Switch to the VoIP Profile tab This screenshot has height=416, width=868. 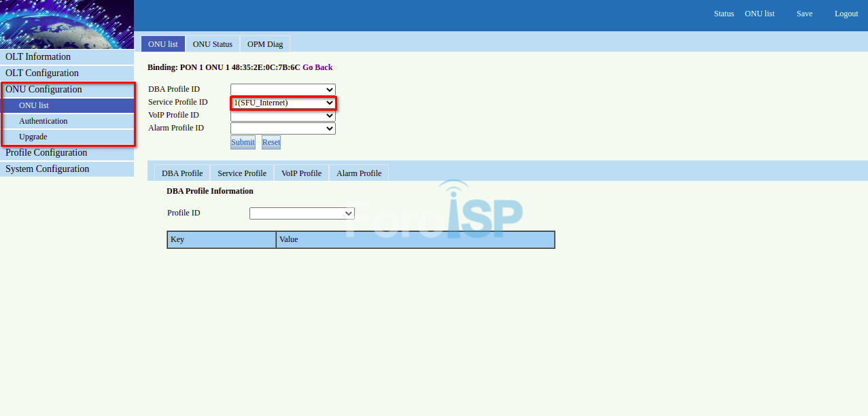pos(301,173)
